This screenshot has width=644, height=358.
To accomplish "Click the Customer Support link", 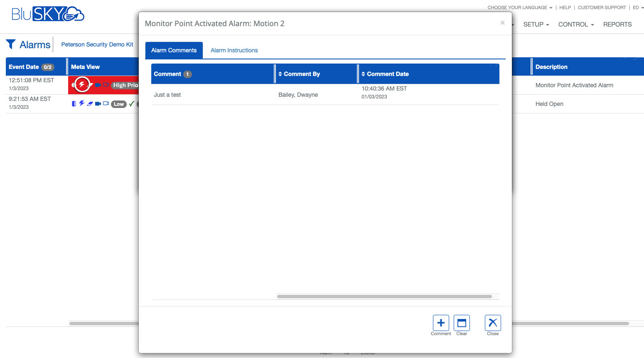I will (602, 7).
